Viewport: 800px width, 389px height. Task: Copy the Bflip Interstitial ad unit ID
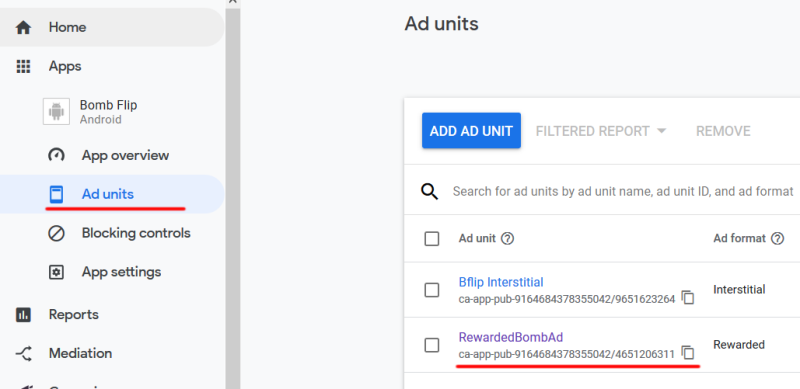pos(688,298)
